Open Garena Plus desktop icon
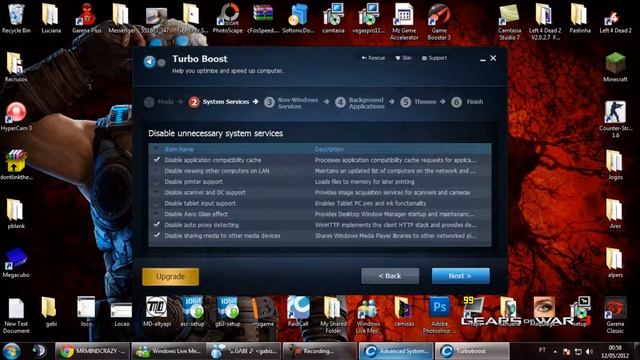The height and width of the screenshot is (360, 640). [87, 18]
